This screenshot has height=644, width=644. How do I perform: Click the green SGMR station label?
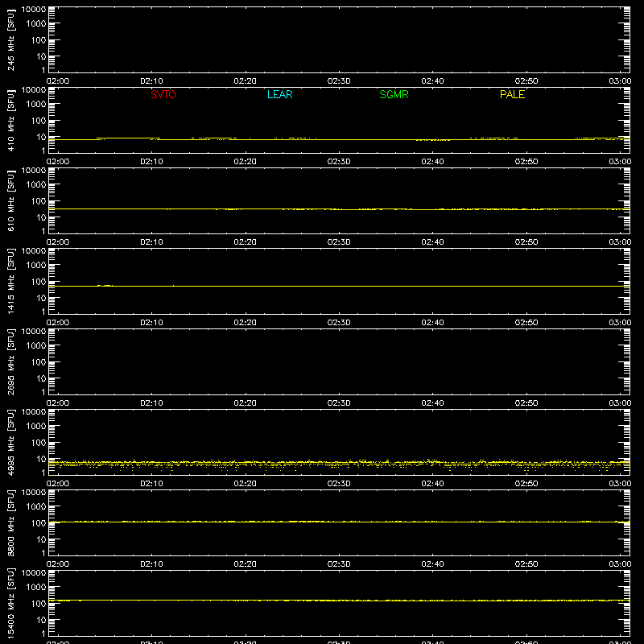394,94
